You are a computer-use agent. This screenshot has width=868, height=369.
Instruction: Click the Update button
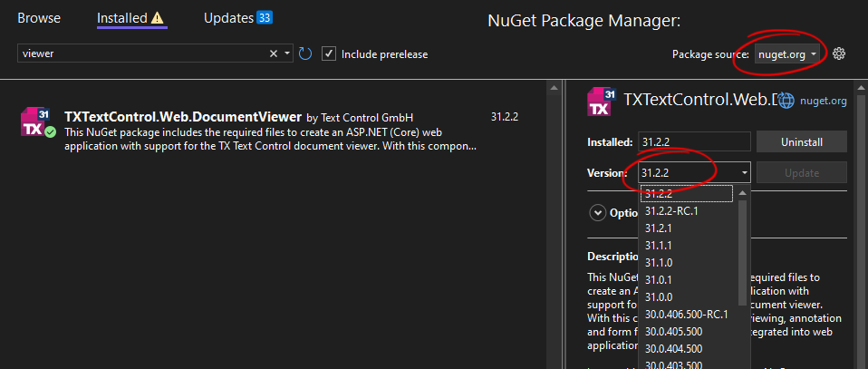pyautogui.click(x=802, y=173)
